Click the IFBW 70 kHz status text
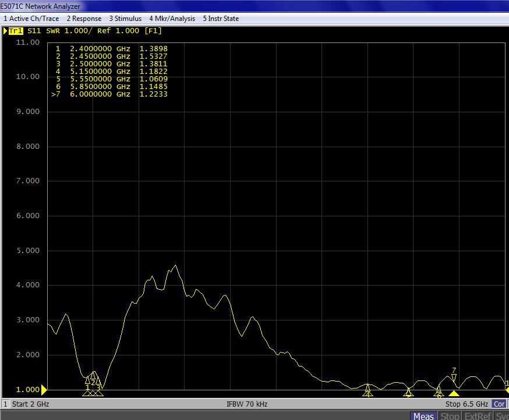509x420 pixels. [247, 404]
